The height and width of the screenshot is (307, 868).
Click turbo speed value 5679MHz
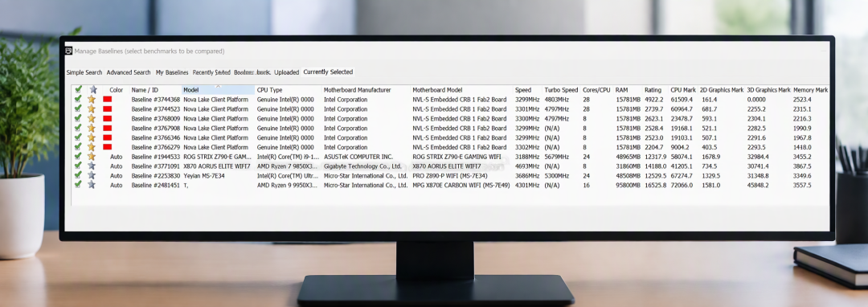point(556,157)
